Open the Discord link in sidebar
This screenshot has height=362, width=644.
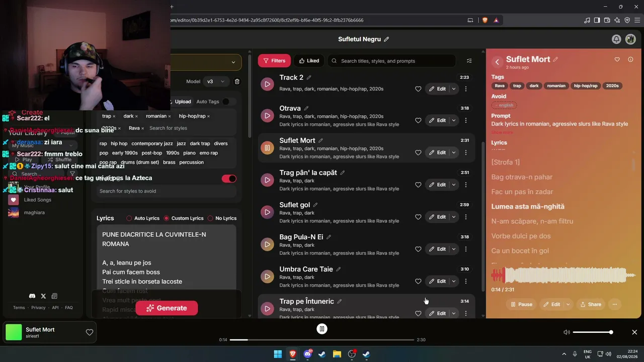click(32, 296)
